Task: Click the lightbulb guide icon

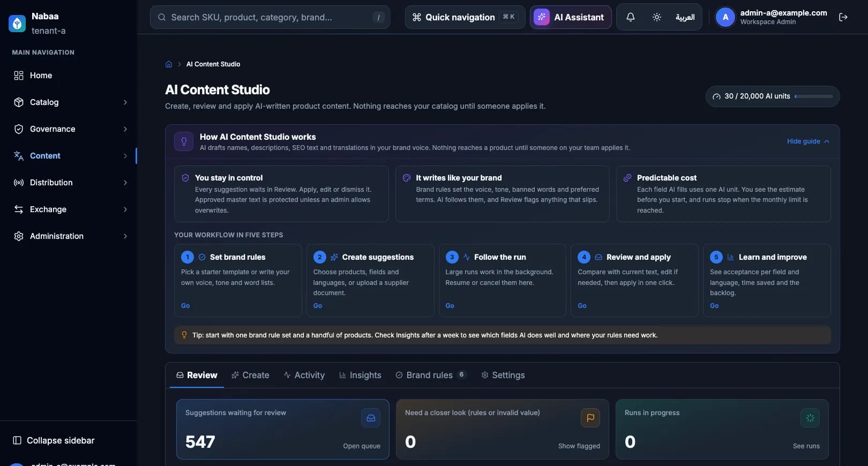Action: [184, 141]
